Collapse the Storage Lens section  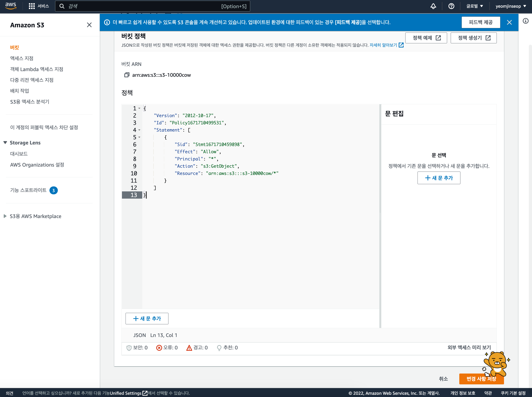(x=5, y=143)
